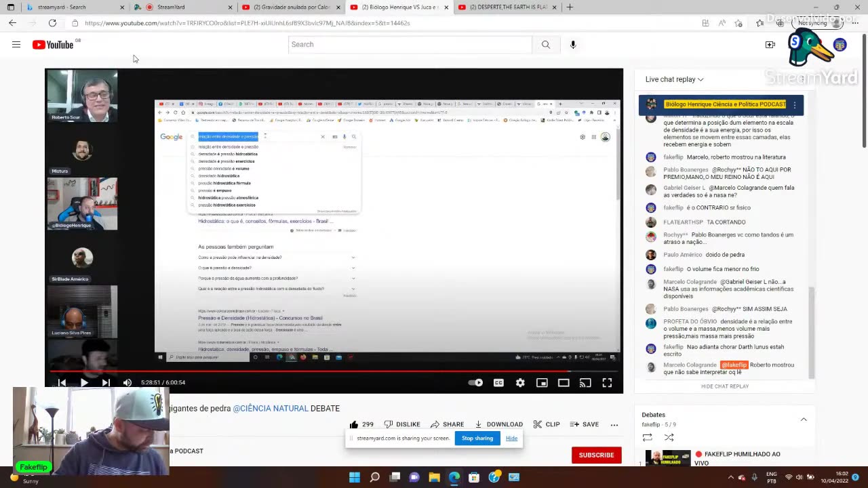Click the YouTube search magnifier button
Viewport: 868px width, 488px height.
coord(546,45)
